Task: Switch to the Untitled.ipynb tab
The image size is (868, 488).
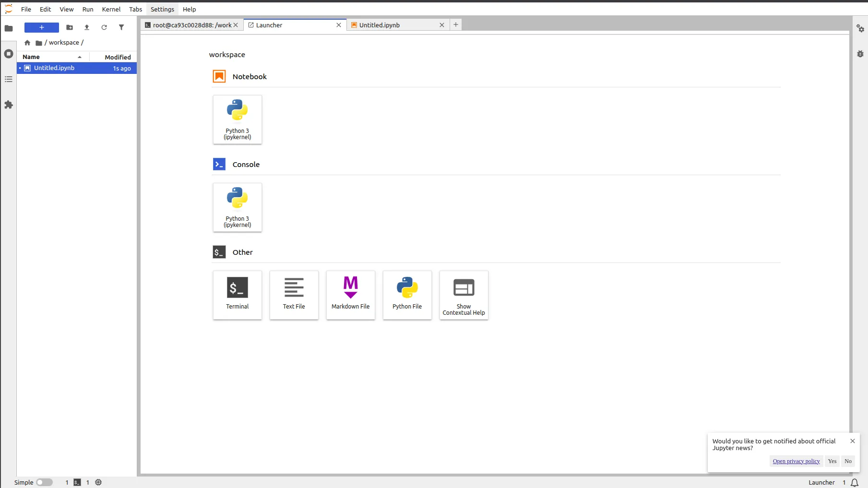Action: (x=379, y=25)
